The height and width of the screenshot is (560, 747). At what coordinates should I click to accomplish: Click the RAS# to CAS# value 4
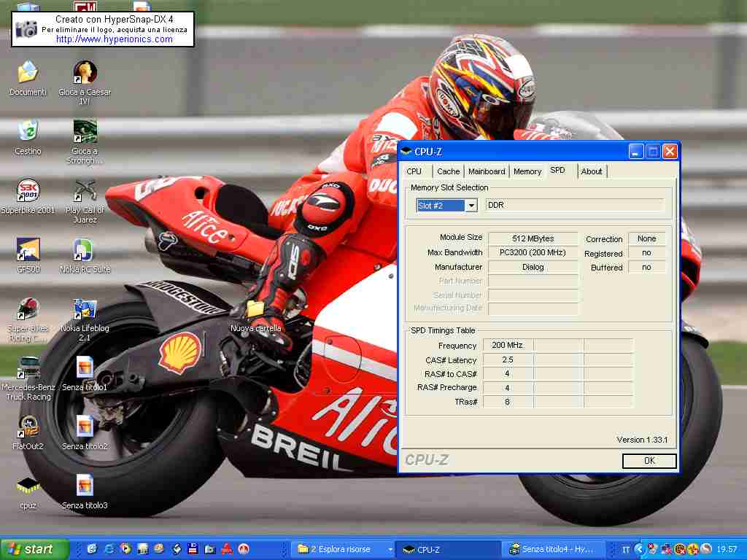point(508,373)
